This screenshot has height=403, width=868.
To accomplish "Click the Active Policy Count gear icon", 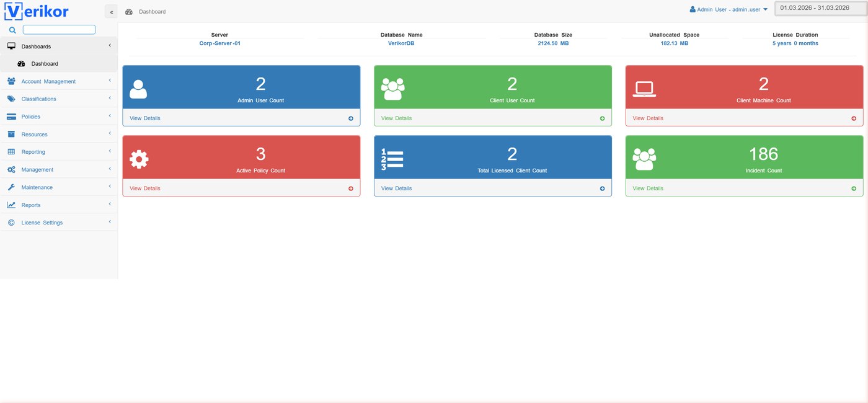I will click(x=139, y=159).
